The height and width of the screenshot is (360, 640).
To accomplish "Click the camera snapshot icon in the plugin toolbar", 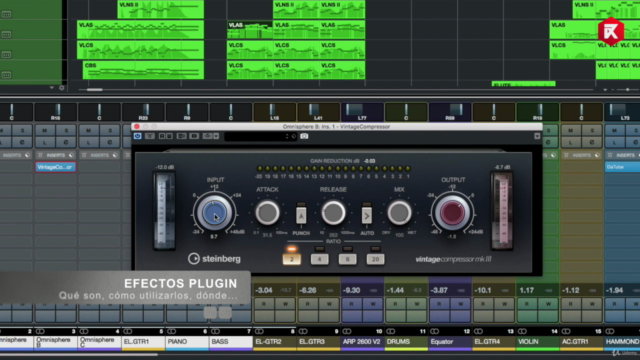I will [x=304, y=136].
